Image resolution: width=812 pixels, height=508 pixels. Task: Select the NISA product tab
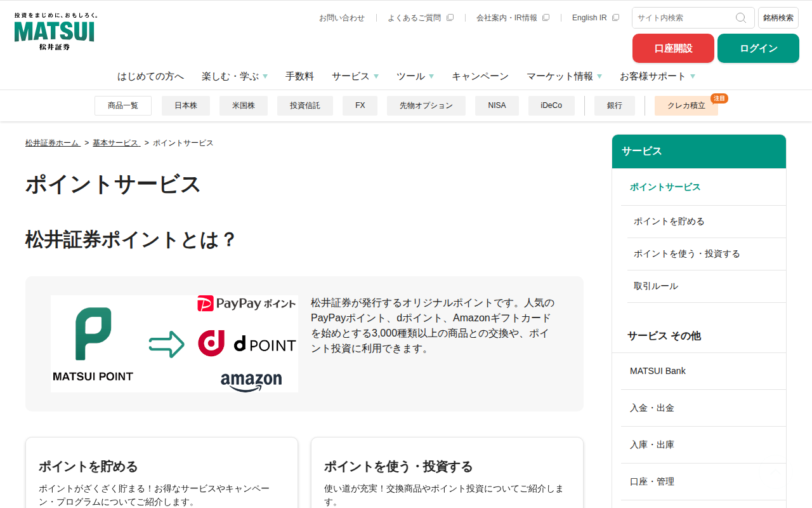click(x=497, y=105)
